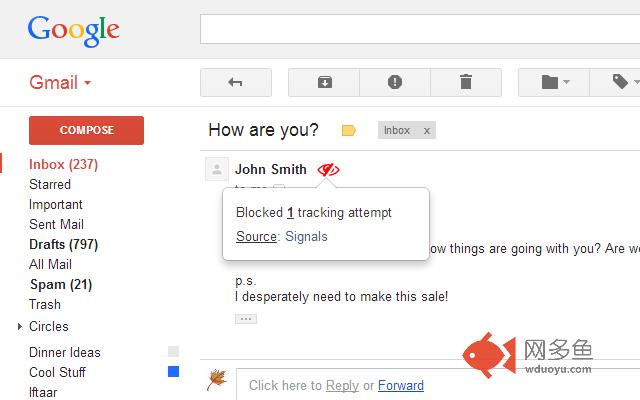Expand the trimmed content ellipsis button

click(x=246, y=319)
